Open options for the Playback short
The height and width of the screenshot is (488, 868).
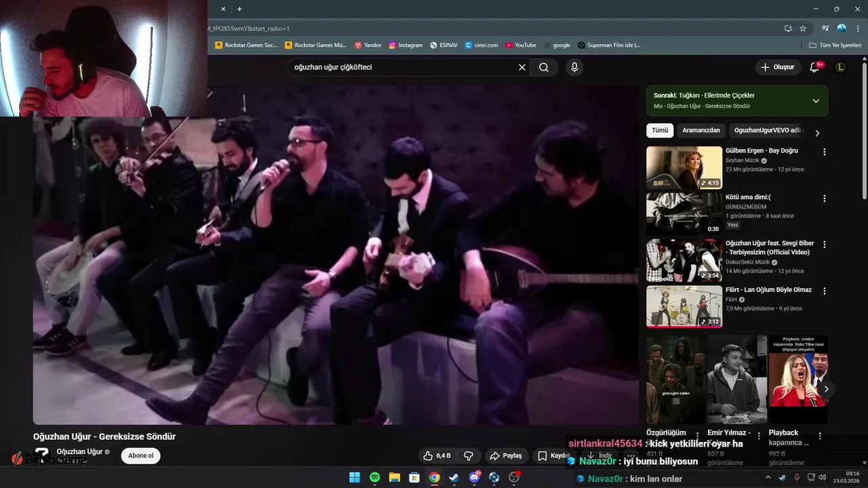(820, 436)
